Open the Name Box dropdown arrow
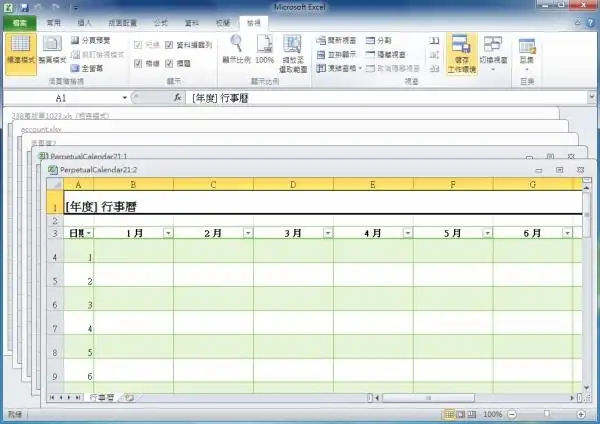The width and height of the screenshot is (600, 424). [124, 98]
